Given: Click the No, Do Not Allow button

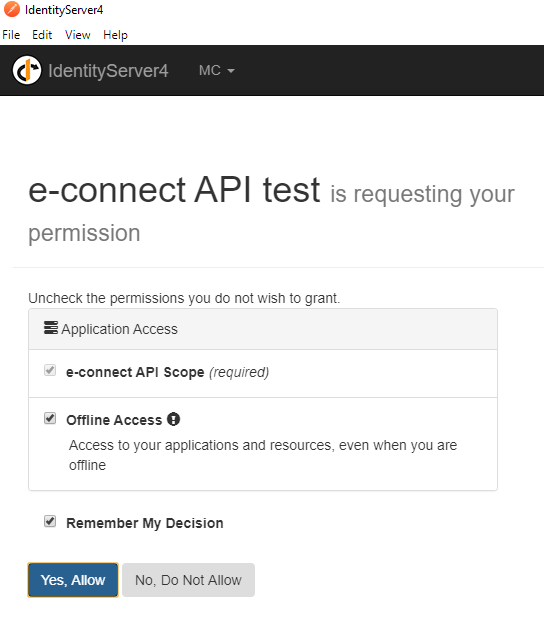Looking at the screenshot, I should click(188, 580).
